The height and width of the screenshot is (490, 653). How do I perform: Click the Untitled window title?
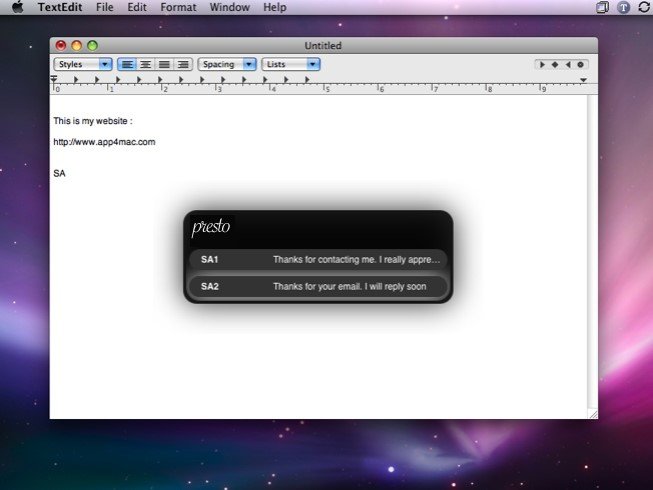click(323, 46)
